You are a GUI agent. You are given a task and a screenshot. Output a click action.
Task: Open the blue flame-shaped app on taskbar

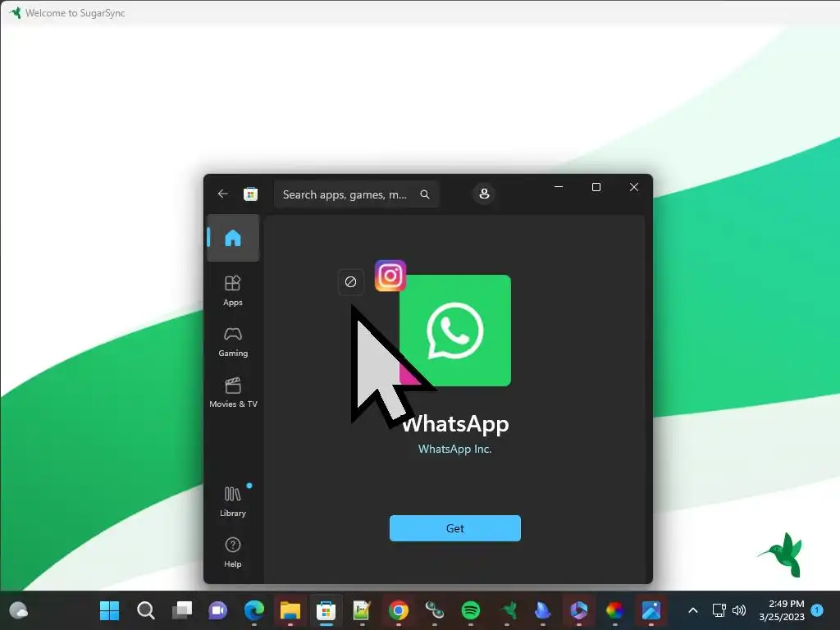coord(543,610)
